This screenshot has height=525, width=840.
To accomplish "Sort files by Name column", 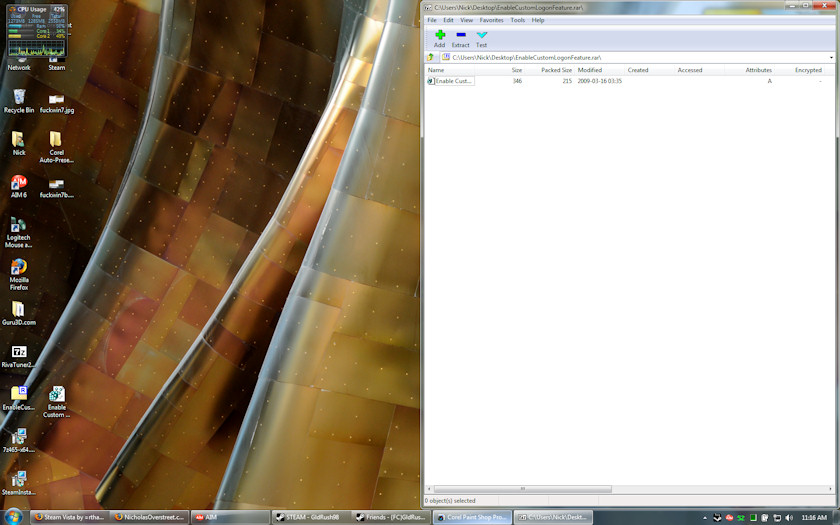I will pyautogui.click(x=449, y=70).
